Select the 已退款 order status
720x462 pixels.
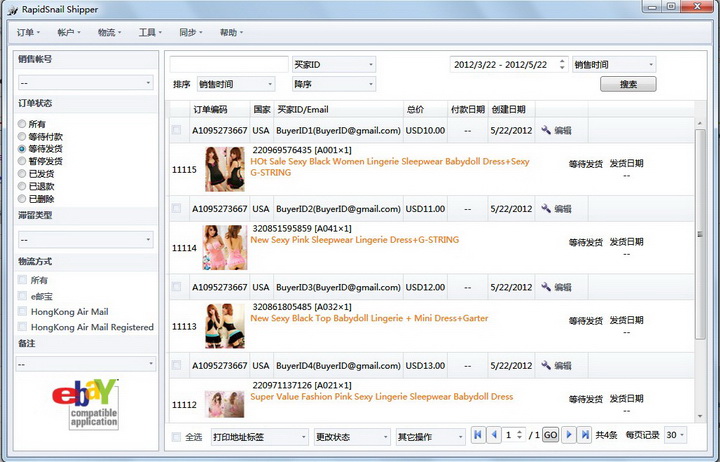[22, 186]
